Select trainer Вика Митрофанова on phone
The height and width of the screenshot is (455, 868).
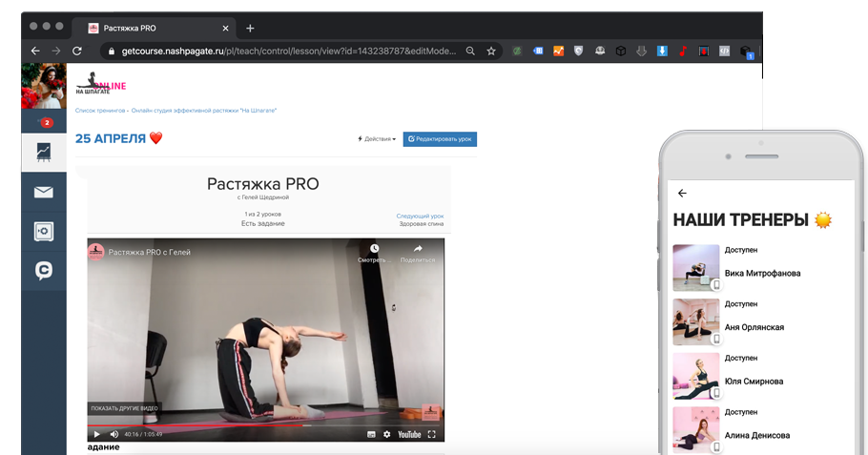point(763,274)
